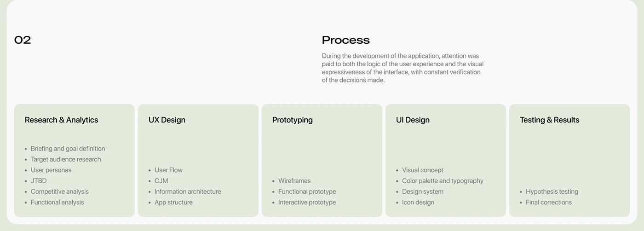
Task: Select Information architecture list item
Action: [188, 191]
